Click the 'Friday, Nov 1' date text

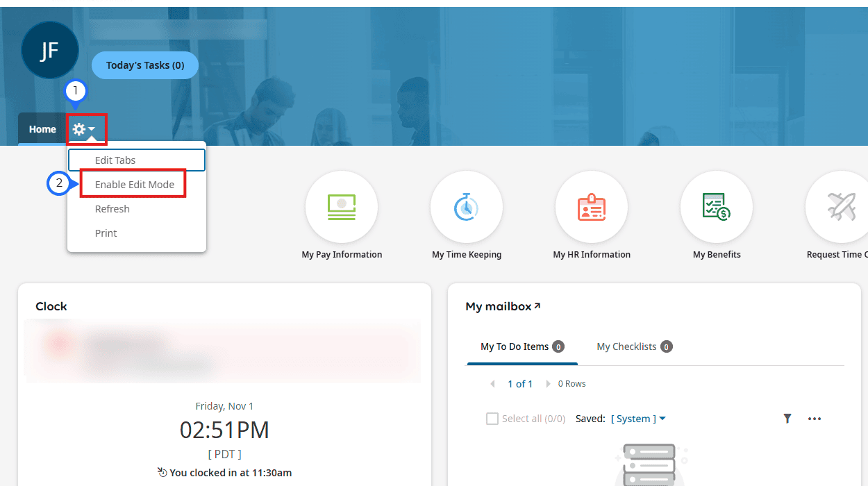(x=224, y=406)
